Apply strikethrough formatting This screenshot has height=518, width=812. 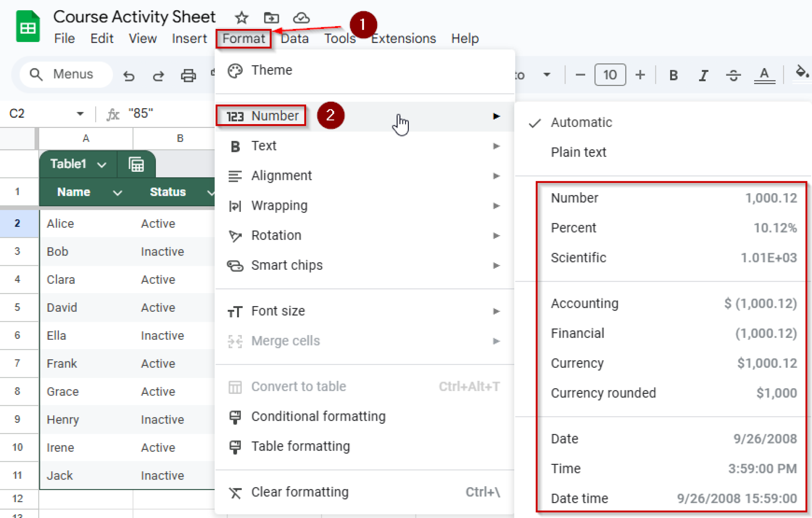[x=733, y=75]
